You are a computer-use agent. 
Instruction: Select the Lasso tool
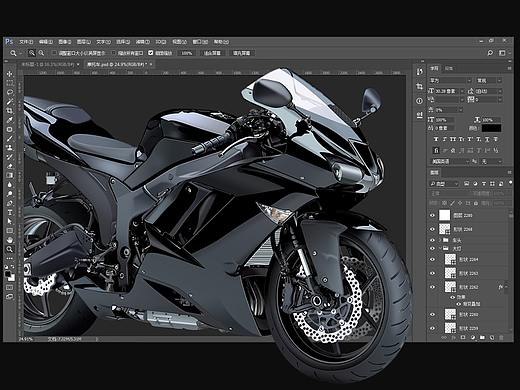coord(10,92)
